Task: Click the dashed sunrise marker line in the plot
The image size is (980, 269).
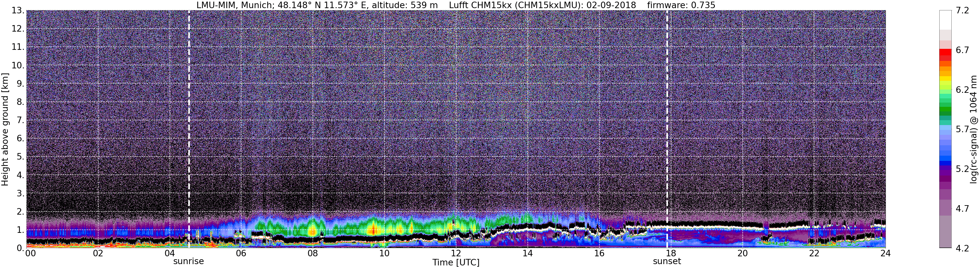Action: [189, 129]
